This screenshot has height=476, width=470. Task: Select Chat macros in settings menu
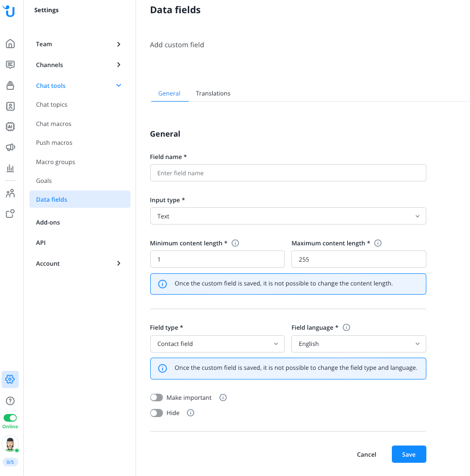54,124
